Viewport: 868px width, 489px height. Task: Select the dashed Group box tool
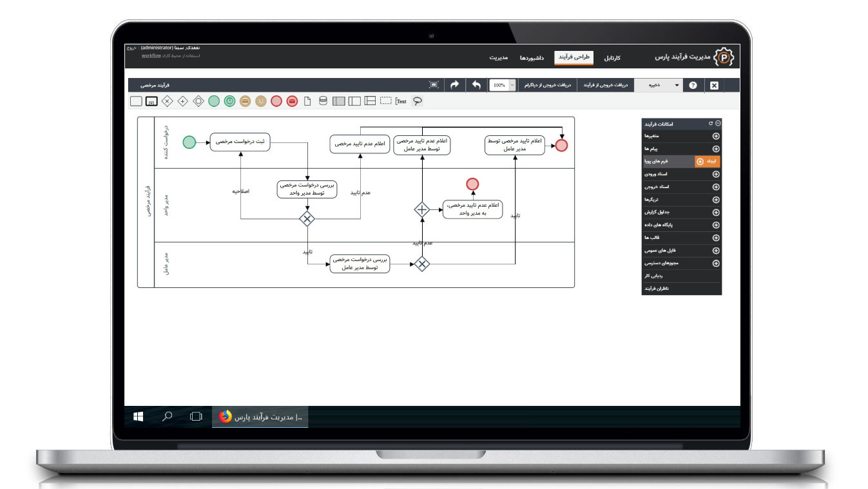click(385, 101)
